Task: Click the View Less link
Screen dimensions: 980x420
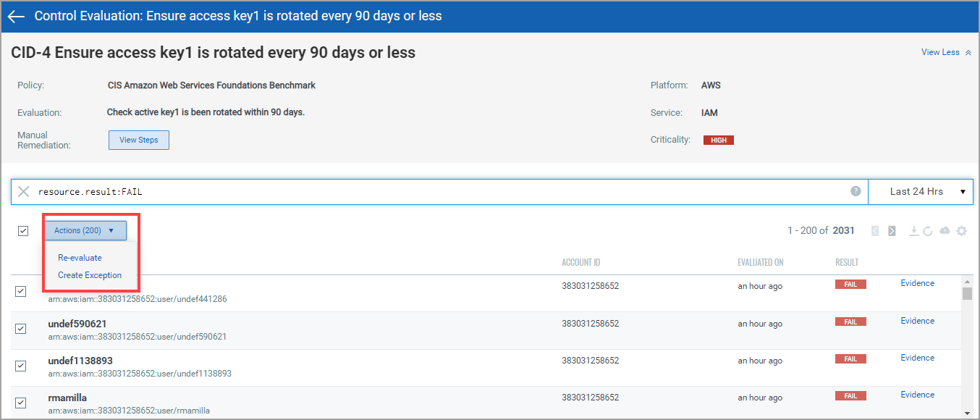Action: [x=940, y=52]
